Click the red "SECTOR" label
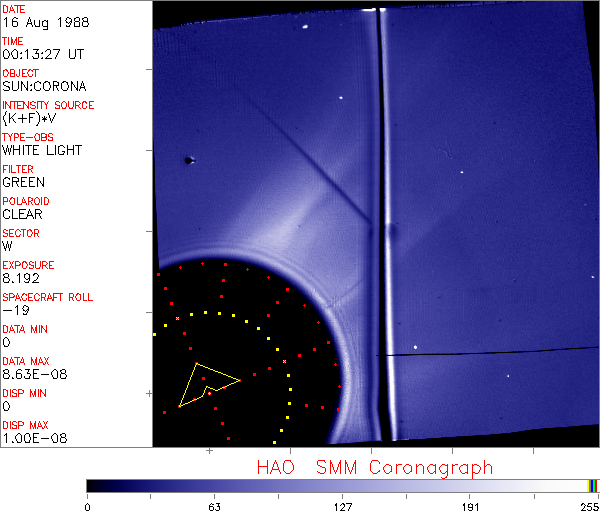This screenshot has height=512, width=600. coord(21,233)
